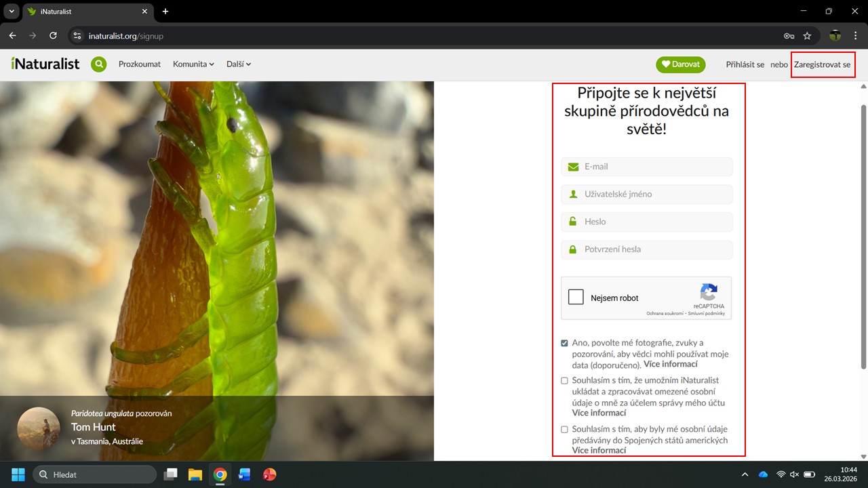
Task: Expand the Další dropdown menu
Action: (239, 64)
